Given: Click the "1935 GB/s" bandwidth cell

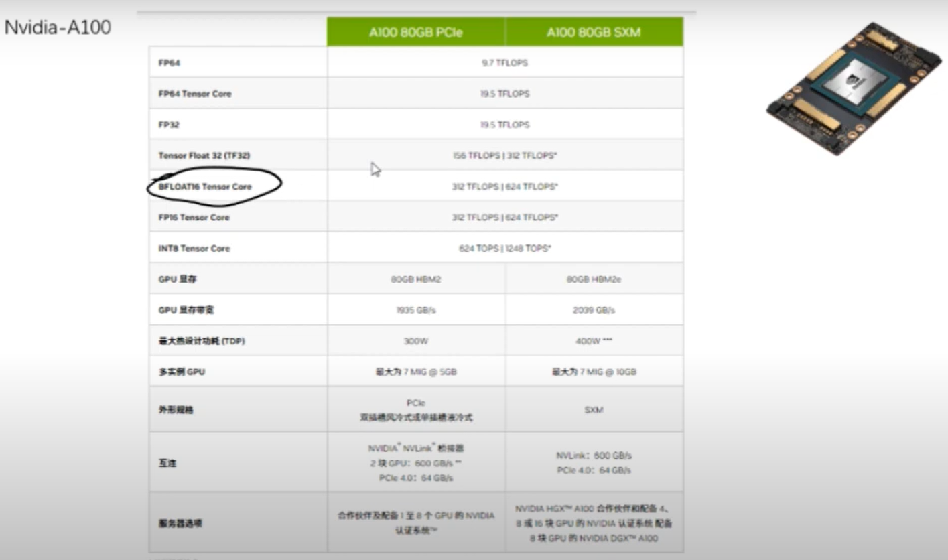Looking at the screenshot, I should coord(416,310).
